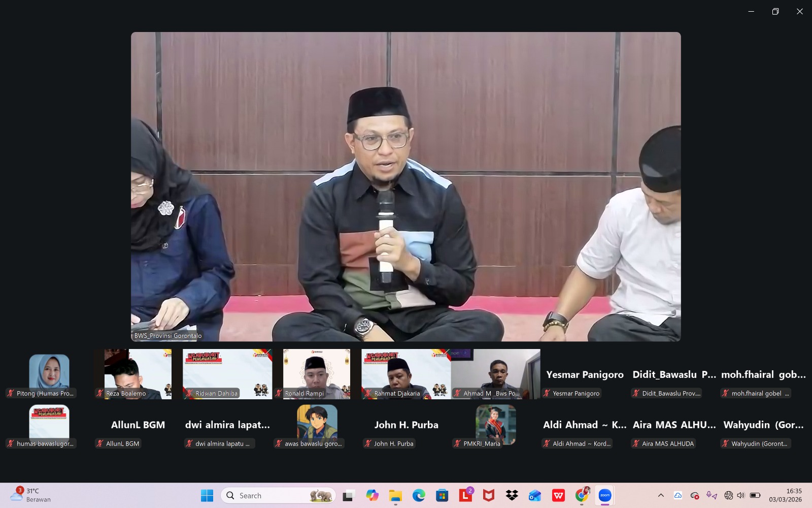The width and height of the screenshot is (812, 508).
Task: Click the muted mic icon beside AllunL BGM label
Action: (x=100, y=443)
